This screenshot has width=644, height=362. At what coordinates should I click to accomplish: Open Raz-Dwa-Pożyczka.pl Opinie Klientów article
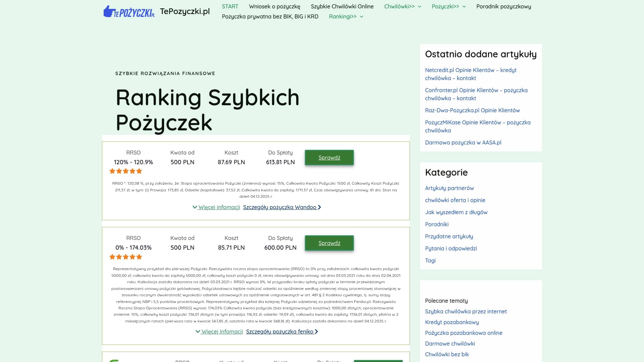tap(472, 110)
